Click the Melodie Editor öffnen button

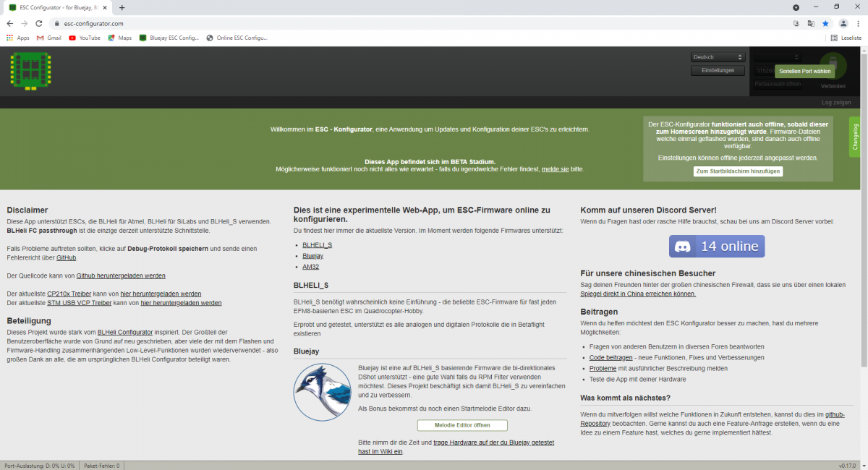coord(462,425)
